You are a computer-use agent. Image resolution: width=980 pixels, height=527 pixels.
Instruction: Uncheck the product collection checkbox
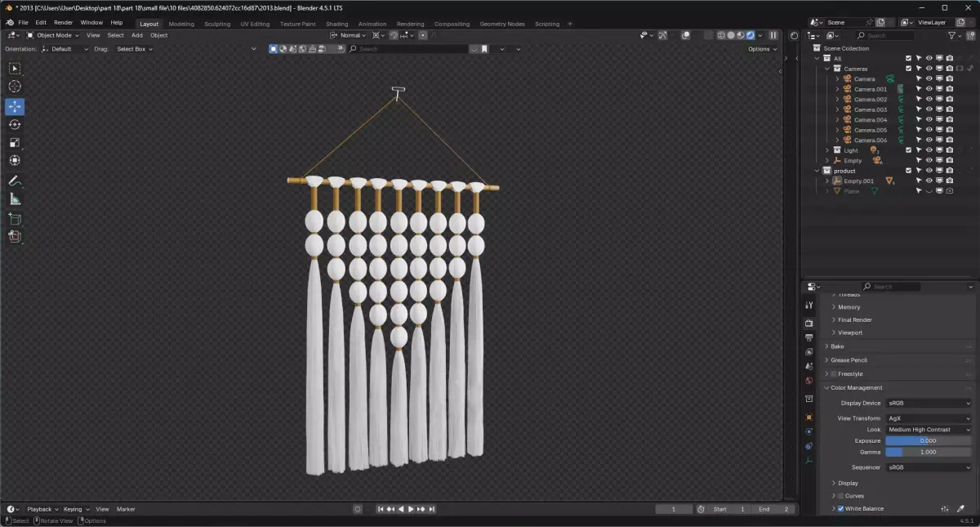[x=908, y=171]
